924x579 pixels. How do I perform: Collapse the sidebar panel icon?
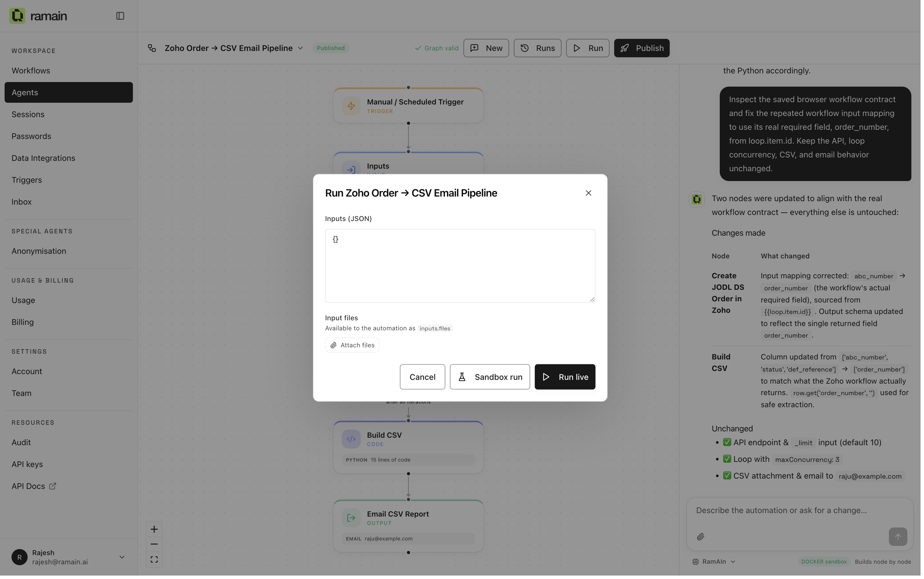[120, 16]
